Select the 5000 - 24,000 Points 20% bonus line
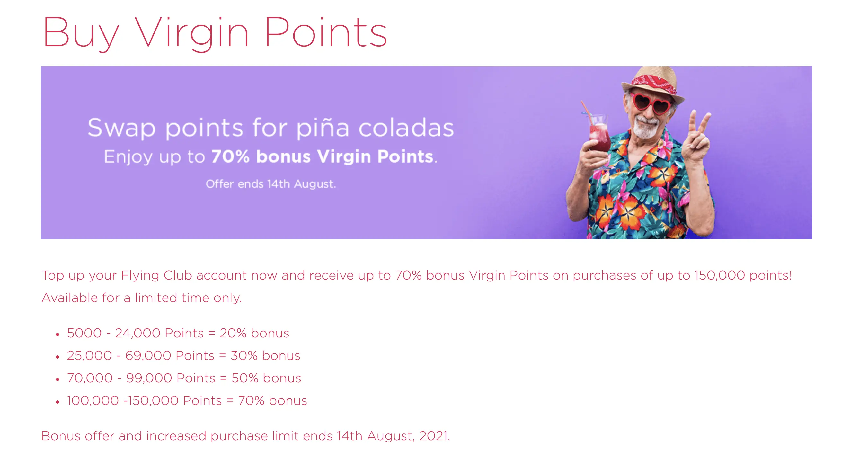The height and width of the screenshot is (455, 868). click(x=178, y=333)
